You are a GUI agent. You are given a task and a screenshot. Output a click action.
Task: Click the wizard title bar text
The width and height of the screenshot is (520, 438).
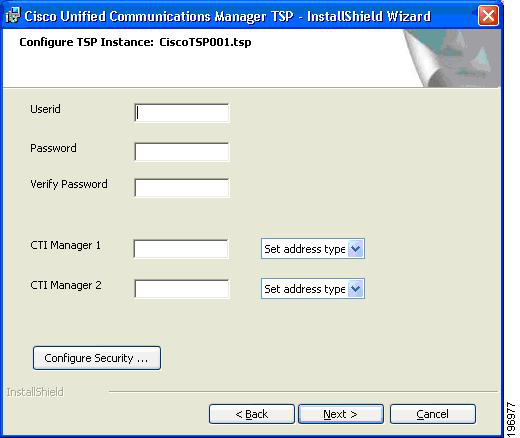[x=227, y=16]
